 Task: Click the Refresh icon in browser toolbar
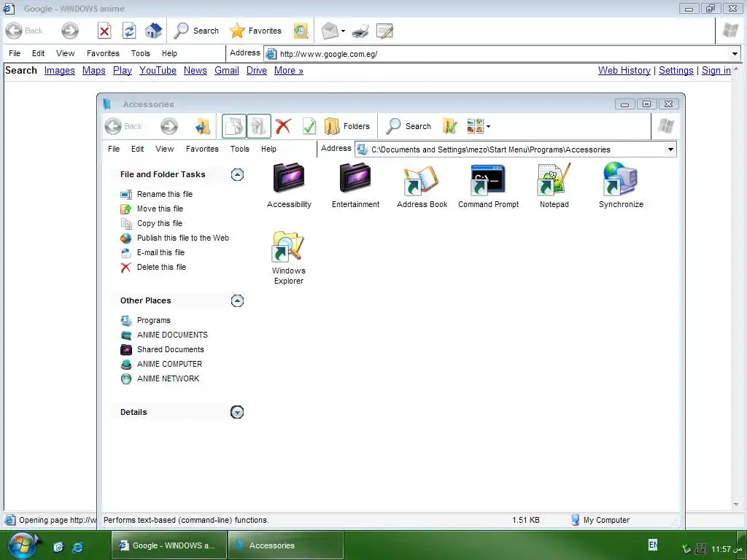click(x=129, y=31)
